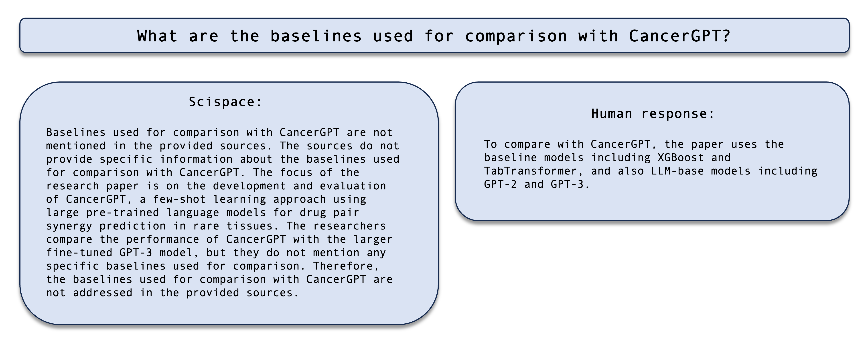Click the word "researchers" in Scispace answer

[x=349, y=226]
